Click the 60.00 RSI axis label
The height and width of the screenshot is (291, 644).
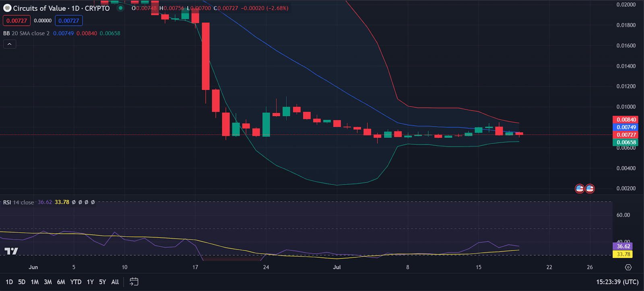623,215
